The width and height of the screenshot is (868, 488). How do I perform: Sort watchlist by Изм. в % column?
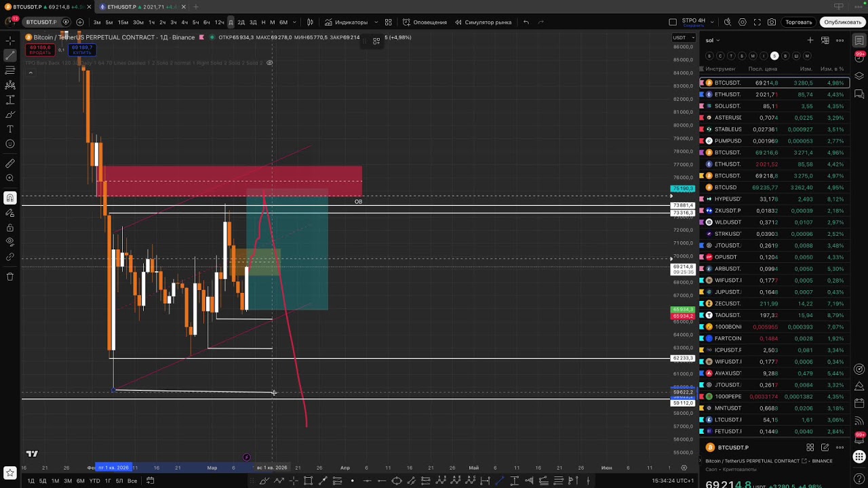(831, 69)
